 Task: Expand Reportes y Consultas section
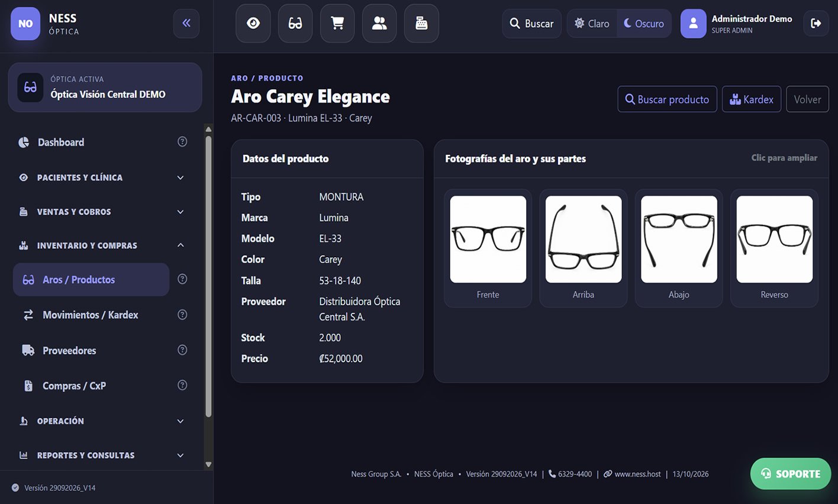(101, 455)
